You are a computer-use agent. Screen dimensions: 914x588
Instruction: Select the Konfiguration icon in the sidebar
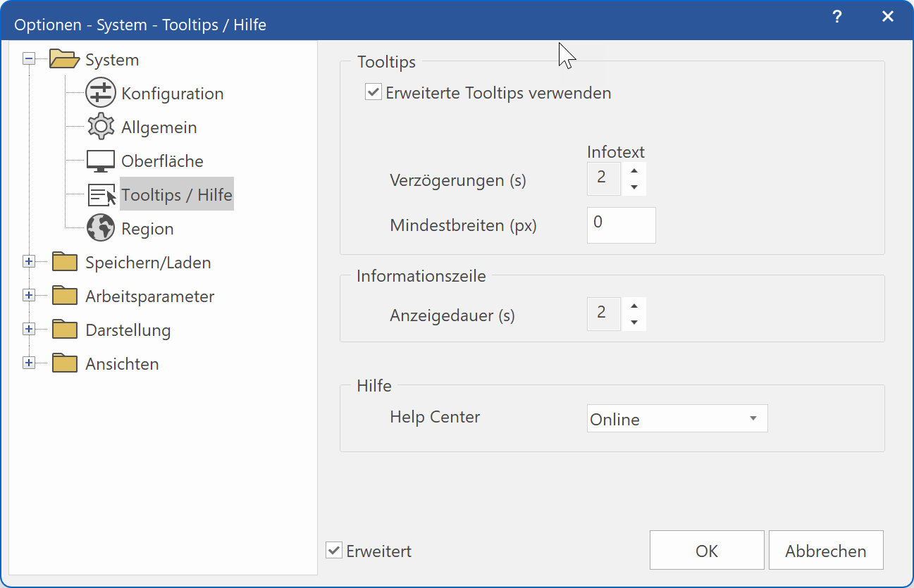pos(100,92)
